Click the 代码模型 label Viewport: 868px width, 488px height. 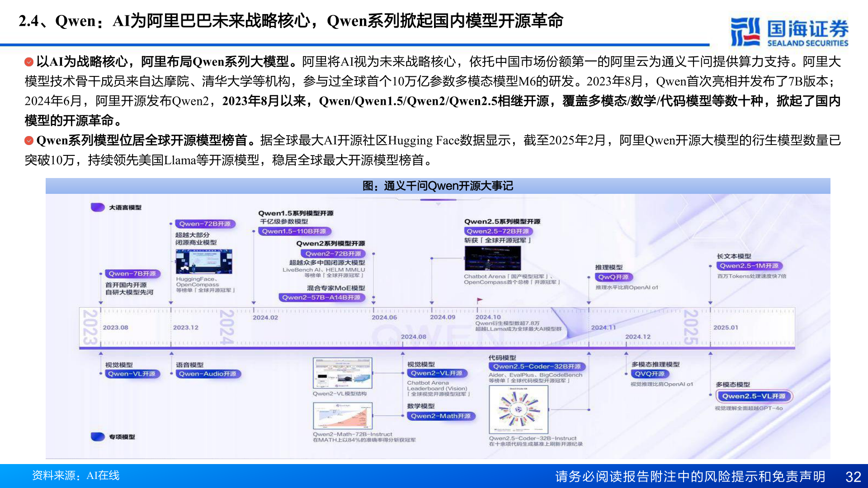tap(502, 357)
